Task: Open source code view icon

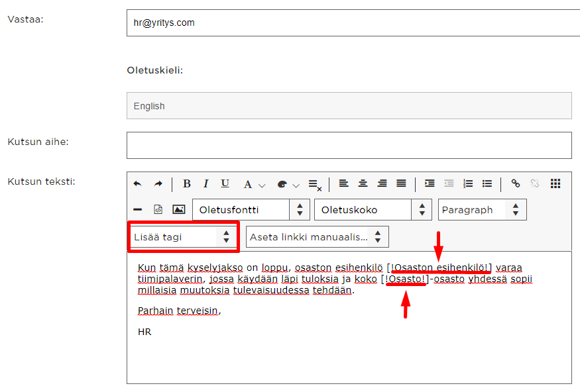Action: pos(158,209)
